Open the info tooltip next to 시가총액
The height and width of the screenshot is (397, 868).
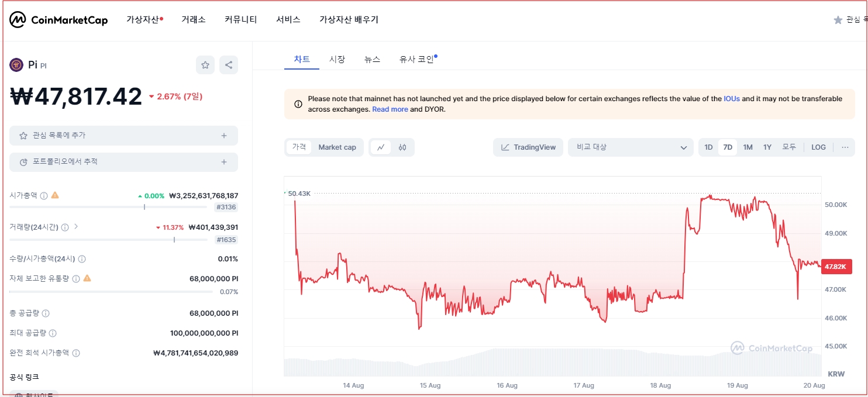coord(44,195)
